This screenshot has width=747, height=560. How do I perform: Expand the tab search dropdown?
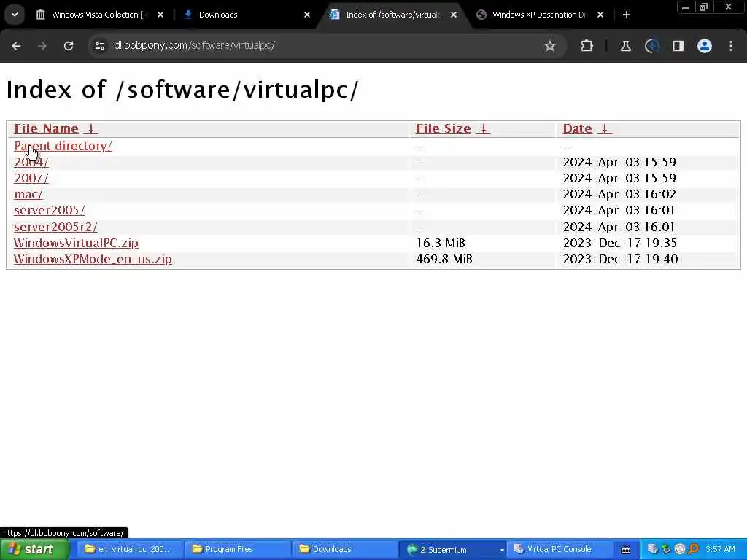[x=15, y=15]
